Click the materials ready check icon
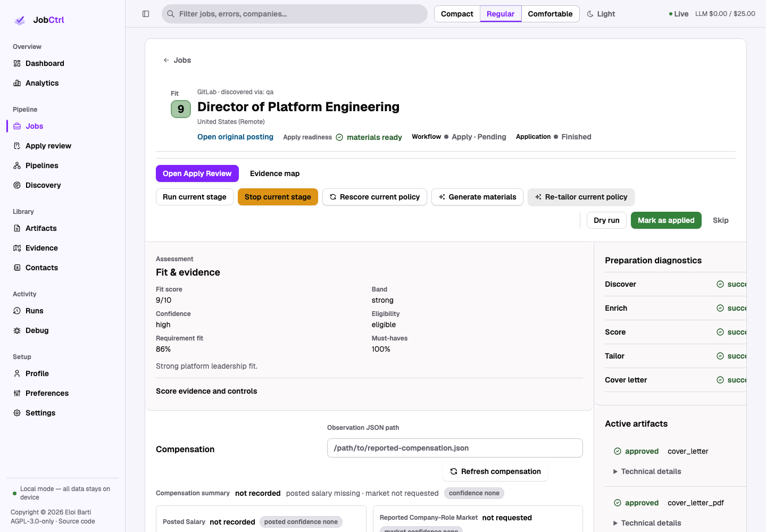This screenshot has height=532, width=766. click(x=339, y=137)
